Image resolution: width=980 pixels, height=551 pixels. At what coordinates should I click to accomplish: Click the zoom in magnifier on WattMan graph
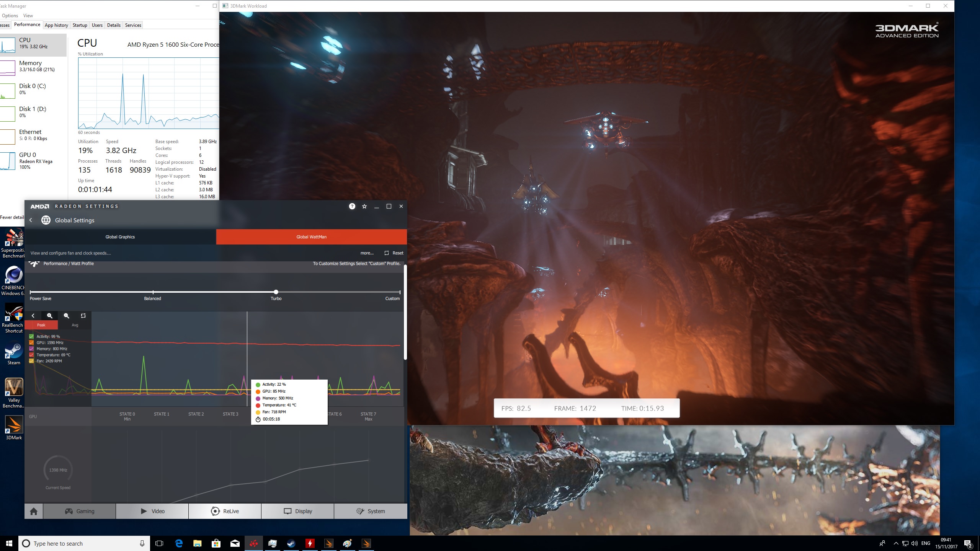(x=49, y=316)
